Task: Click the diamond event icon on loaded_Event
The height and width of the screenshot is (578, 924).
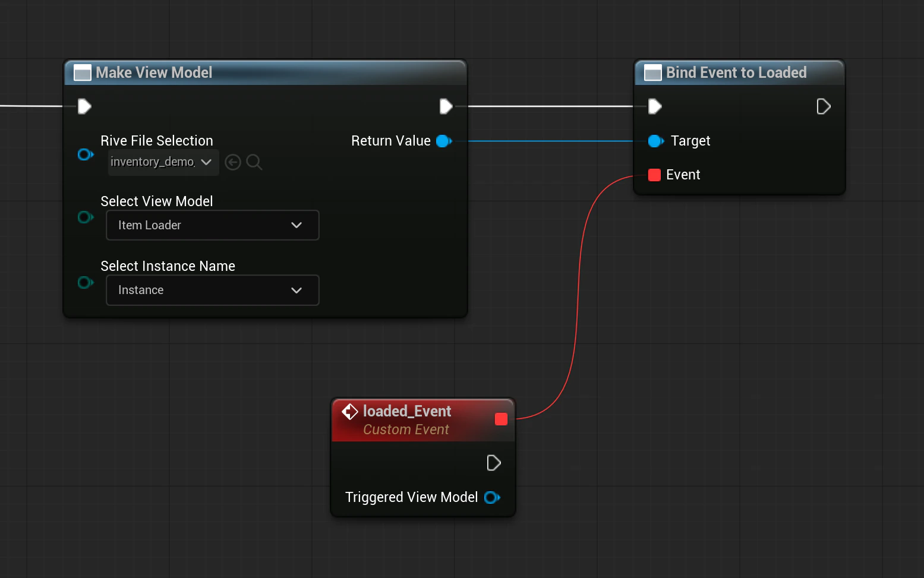Action: point(349,411)
